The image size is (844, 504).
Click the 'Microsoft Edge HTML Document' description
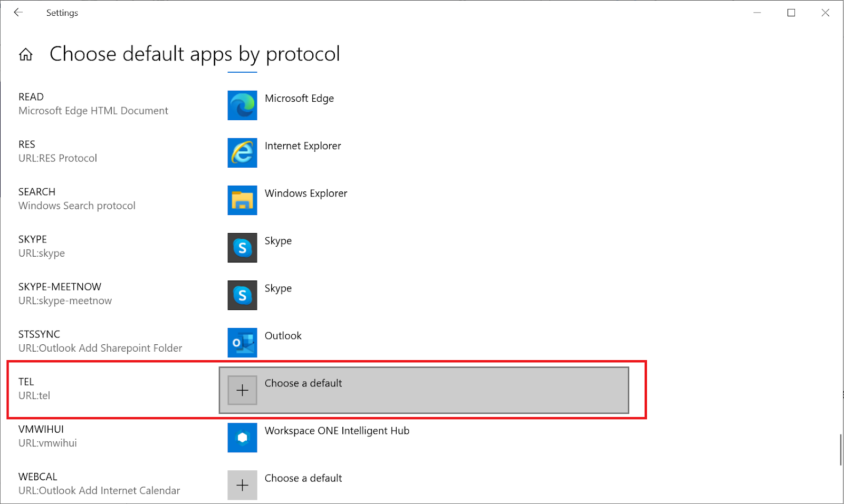pos(93,111)
